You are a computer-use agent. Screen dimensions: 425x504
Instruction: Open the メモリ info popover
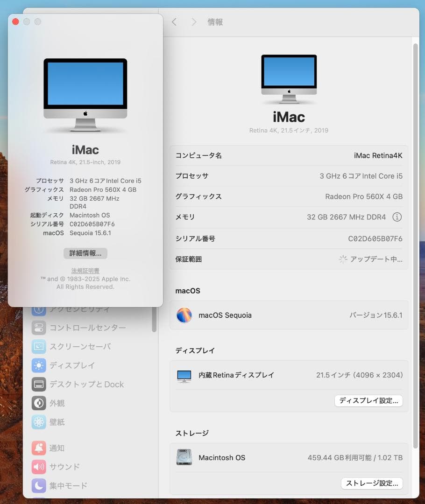point(397,217)
